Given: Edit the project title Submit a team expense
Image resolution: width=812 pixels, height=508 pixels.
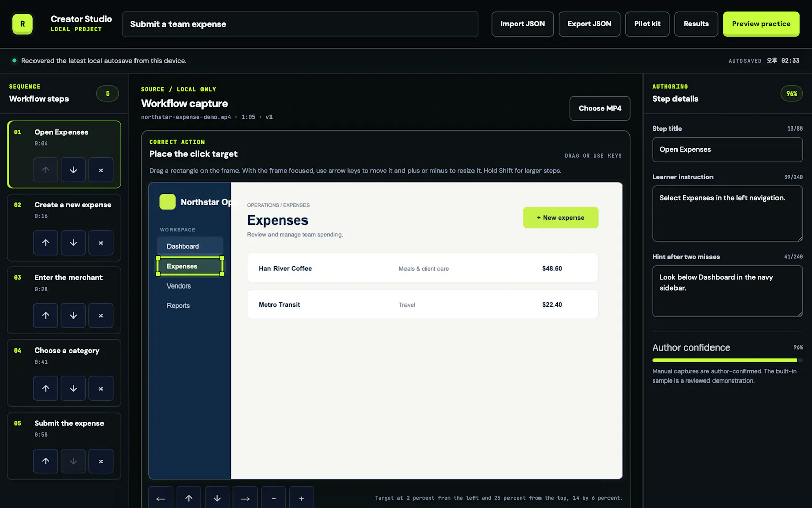Looking at the screenshot, I should 300,24.
